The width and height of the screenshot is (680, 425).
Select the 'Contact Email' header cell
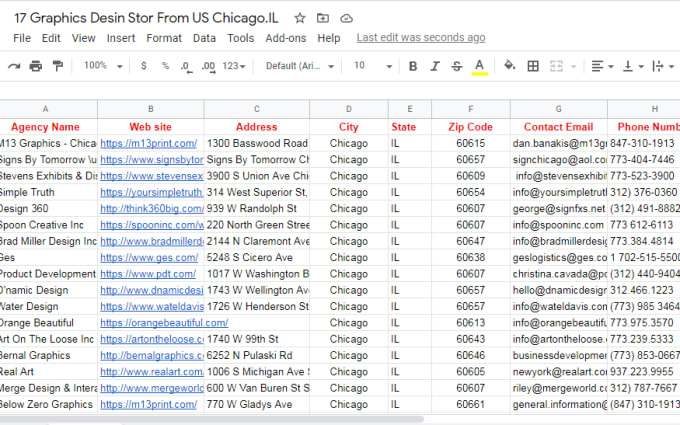(559, 127)
